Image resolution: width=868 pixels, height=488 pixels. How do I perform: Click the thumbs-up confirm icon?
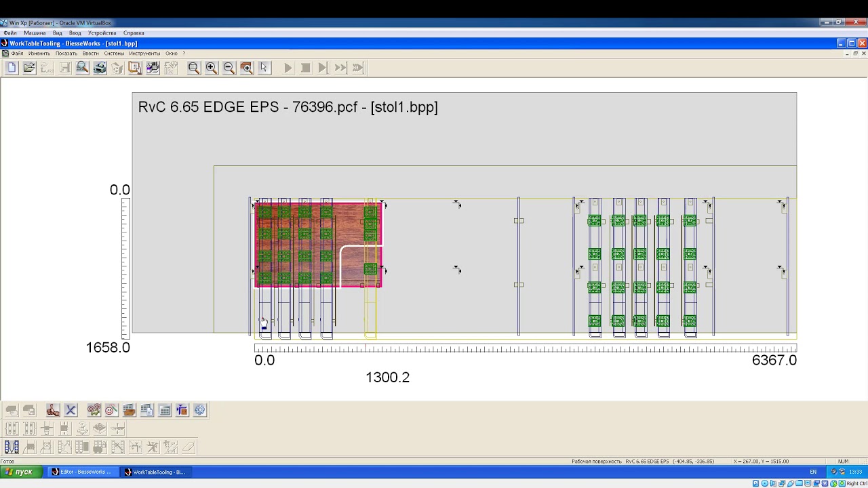(53, 410)
